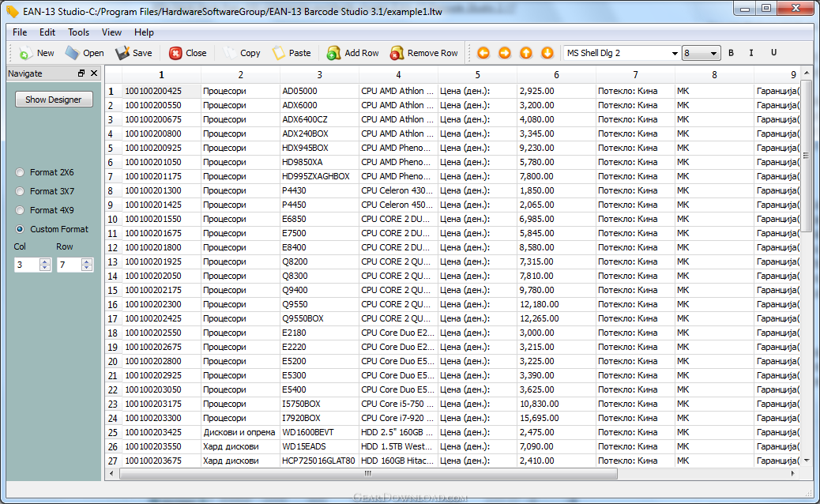The width and height of the screenshot is (820, 504).
Task: Select Format 3X7 radio option
Action: pos(20,191)
